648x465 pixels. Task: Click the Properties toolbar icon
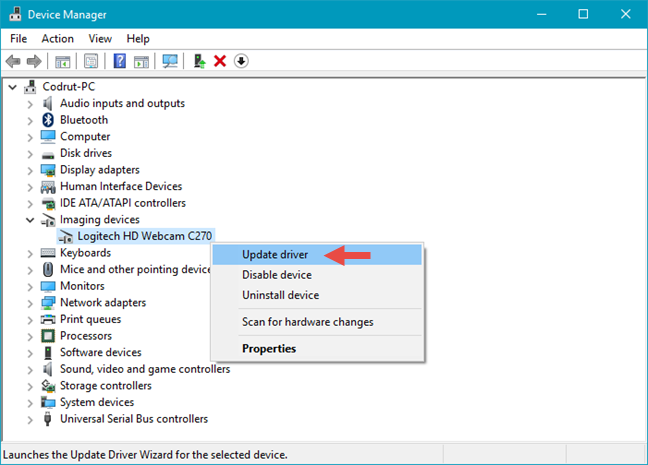tap(91, 62)
